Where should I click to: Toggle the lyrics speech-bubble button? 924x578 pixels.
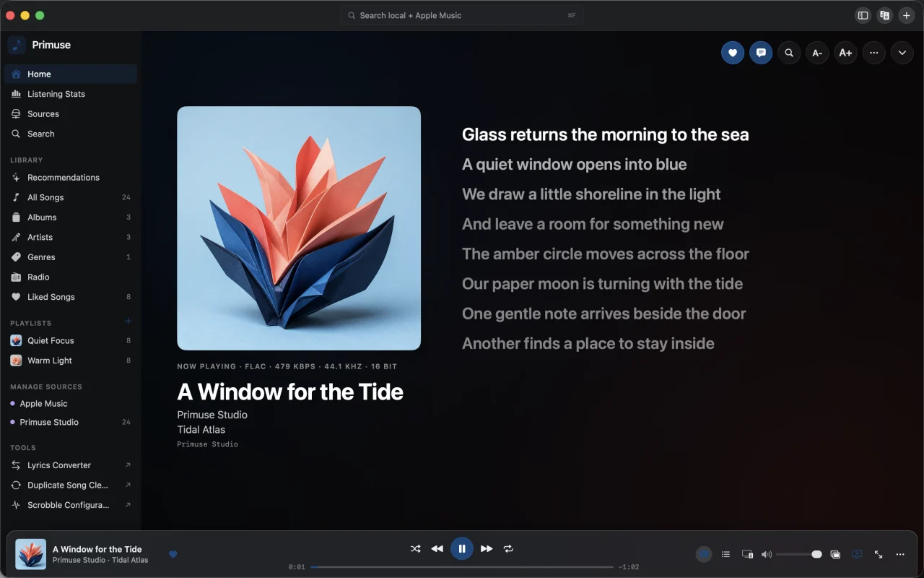click(761, 53)
